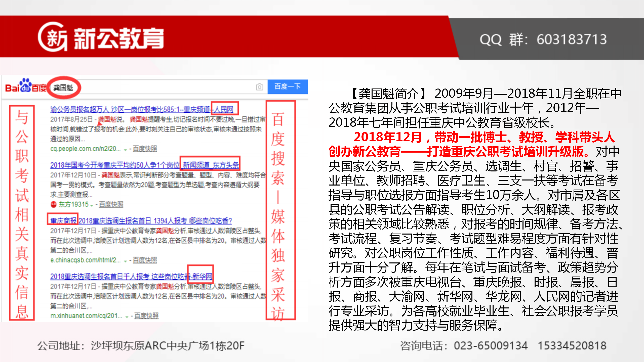The height and width of the screenshot is (362, 644).
Task: Click the 百度一下 search button
Action: click(x=288, y=87)
